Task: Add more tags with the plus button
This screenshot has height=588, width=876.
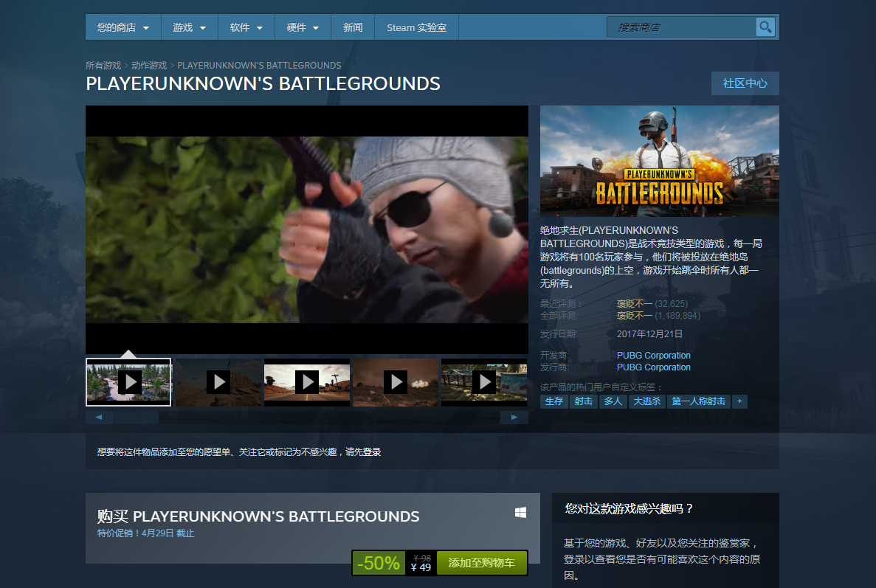Action: (x=739, y=401)
